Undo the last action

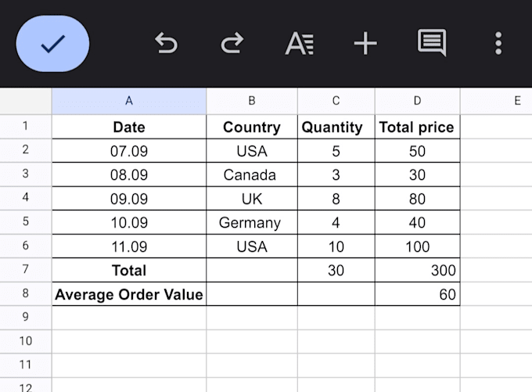tap(166, 43)
